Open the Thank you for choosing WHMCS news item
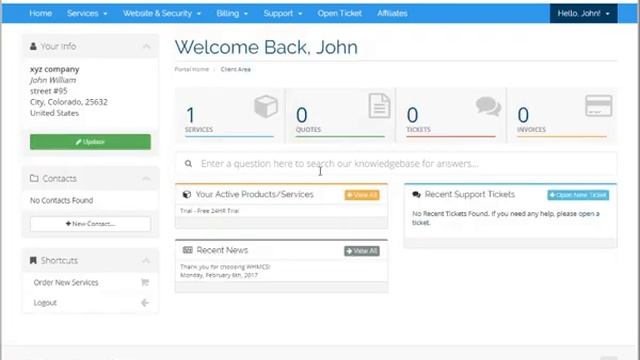 click(x=225, y=267)
